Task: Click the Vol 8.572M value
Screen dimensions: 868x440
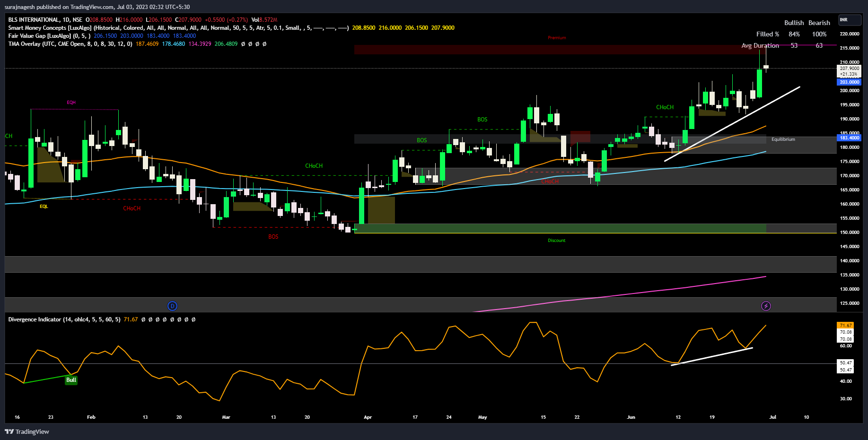Action: [264, 20]
